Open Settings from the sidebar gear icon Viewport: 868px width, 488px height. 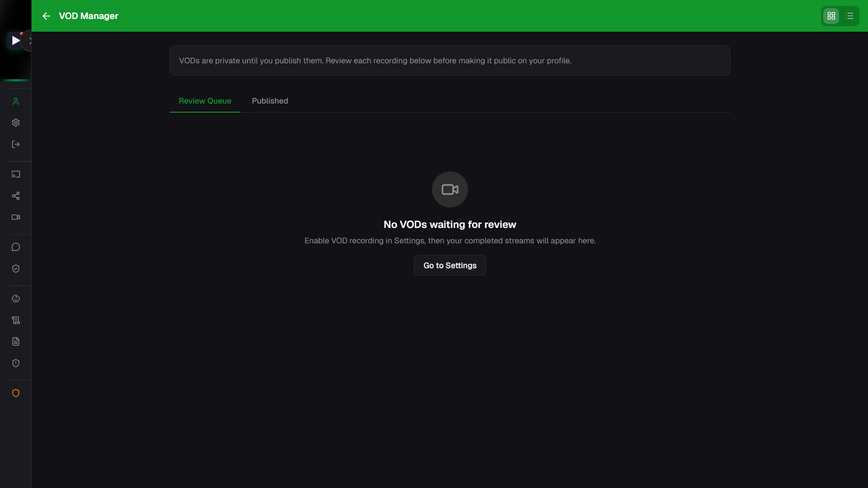click(x=16, y=123)
